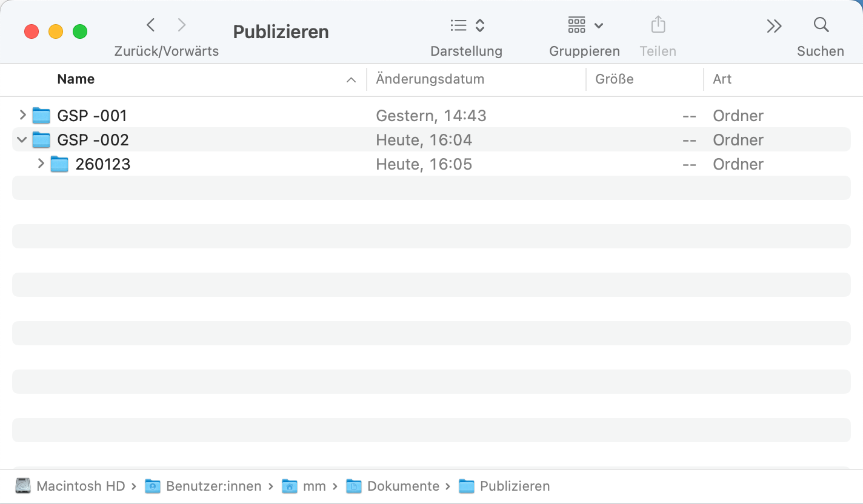Click the Macintosh HD disk icon
This screenshot has width=863, height=504.
coord(23,486)
